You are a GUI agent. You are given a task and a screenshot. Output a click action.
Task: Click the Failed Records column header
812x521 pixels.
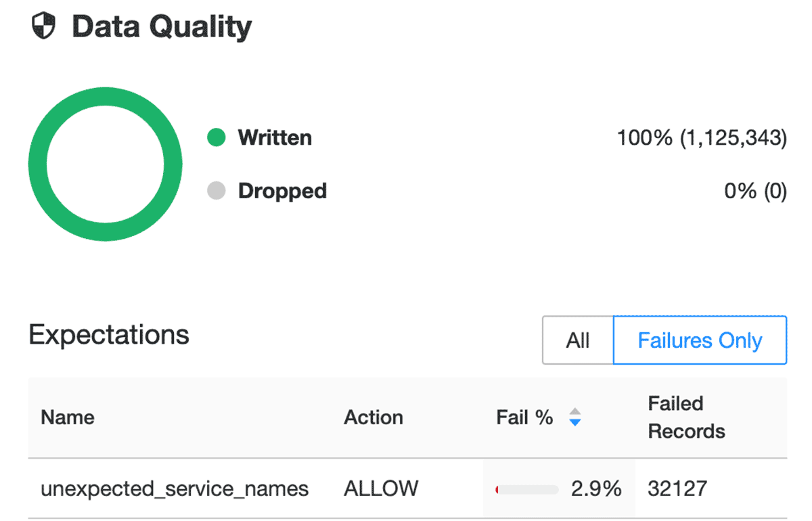[x=686, y=417]
